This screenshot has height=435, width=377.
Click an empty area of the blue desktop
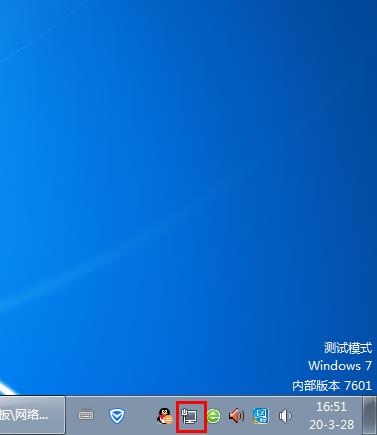pos(167,167)
